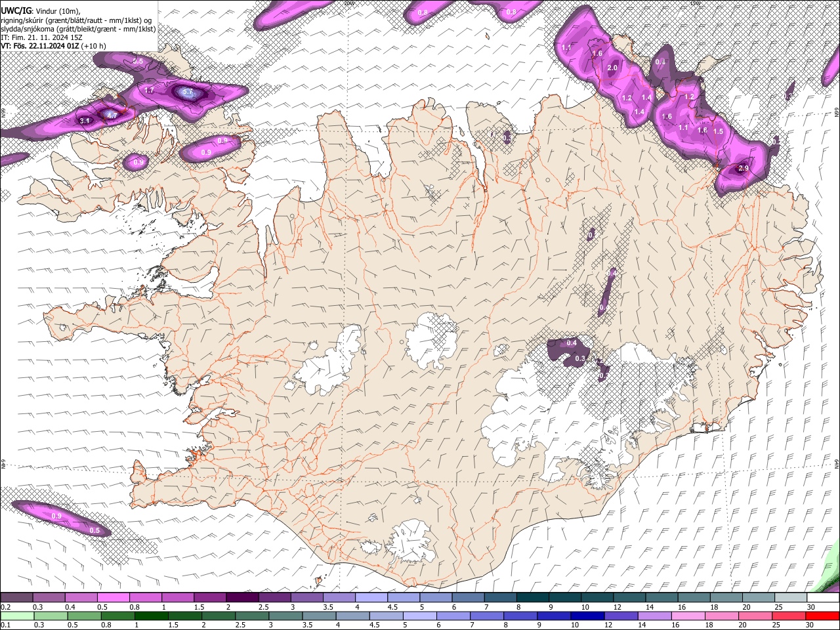Click the pale grey snow swatch starting at 25
Viewport: 840px width, 630px height.
coord(791,598)
